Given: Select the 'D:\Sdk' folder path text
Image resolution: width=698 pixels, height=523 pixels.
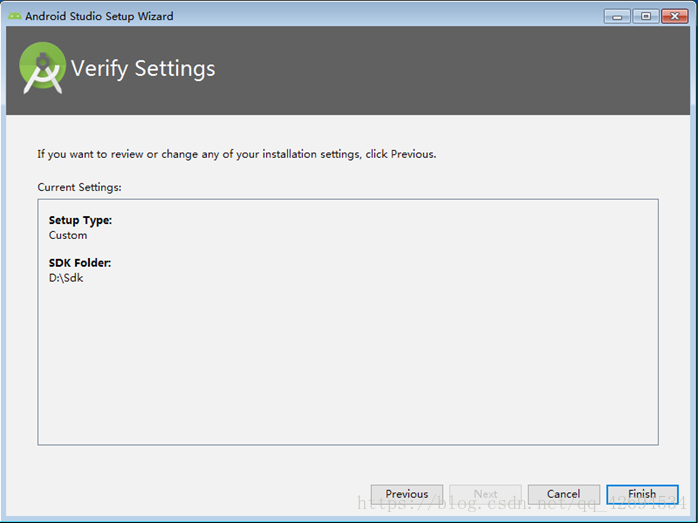Looking at the screenshot, I should 66,278.
